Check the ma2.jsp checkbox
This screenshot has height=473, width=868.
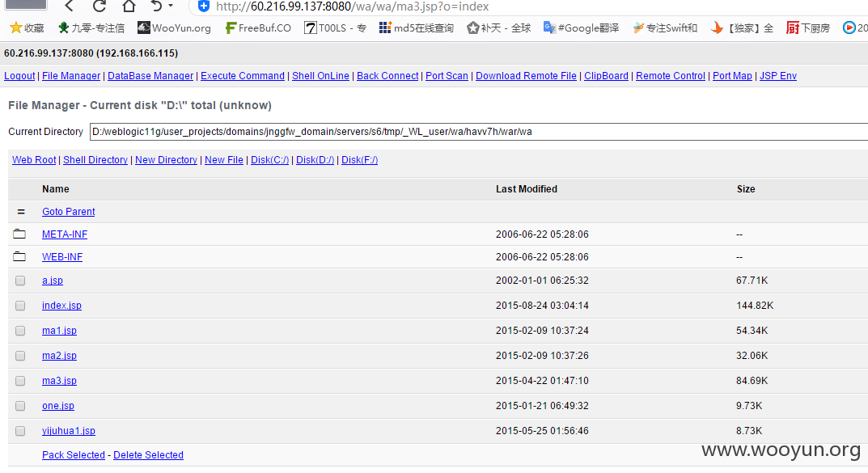point(20,356)
